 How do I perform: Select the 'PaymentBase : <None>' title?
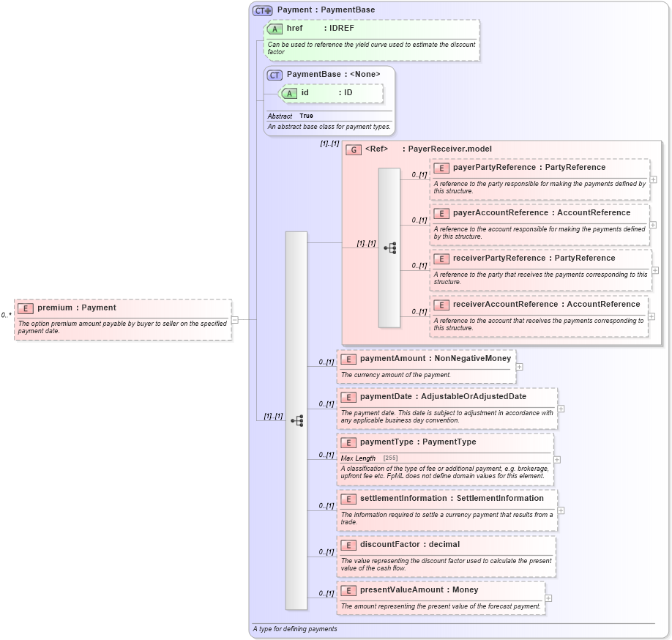point(333,74)
